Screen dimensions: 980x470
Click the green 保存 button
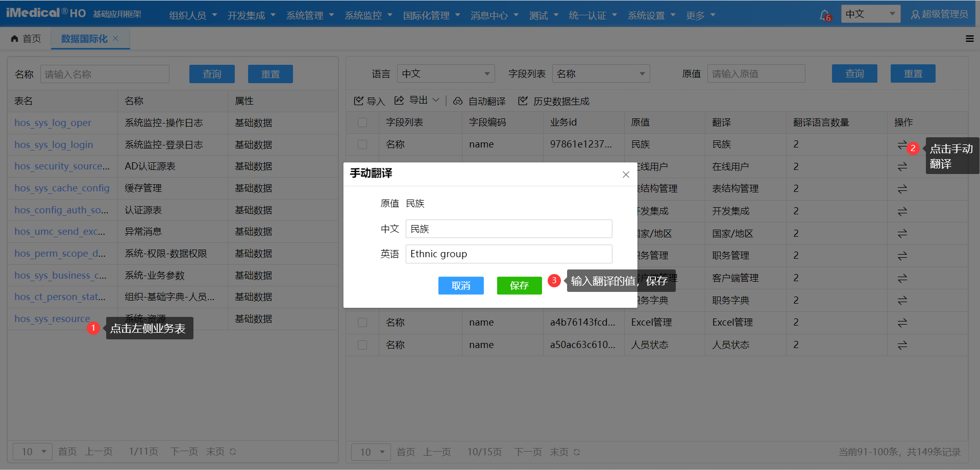[519, 286]
